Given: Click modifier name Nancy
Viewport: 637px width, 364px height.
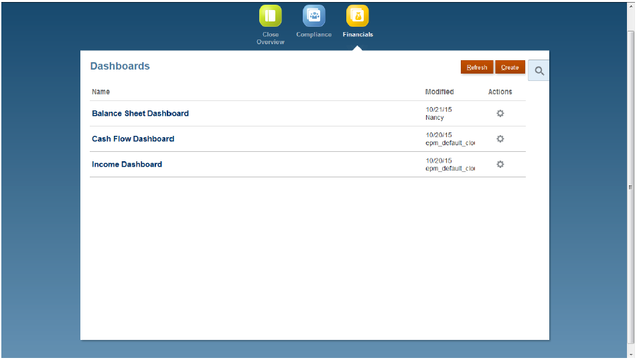Looking at the screenshot, I should point(435,118).
